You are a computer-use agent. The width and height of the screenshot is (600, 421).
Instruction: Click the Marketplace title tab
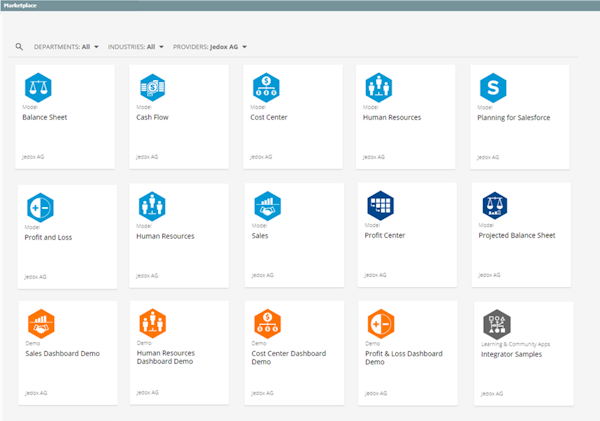point(24,5)
